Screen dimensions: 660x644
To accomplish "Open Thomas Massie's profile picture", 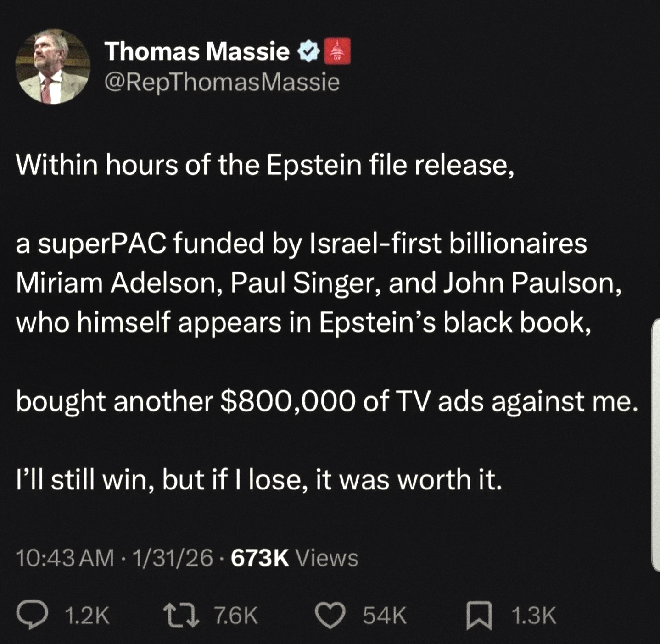I will (x=53, y=67).
